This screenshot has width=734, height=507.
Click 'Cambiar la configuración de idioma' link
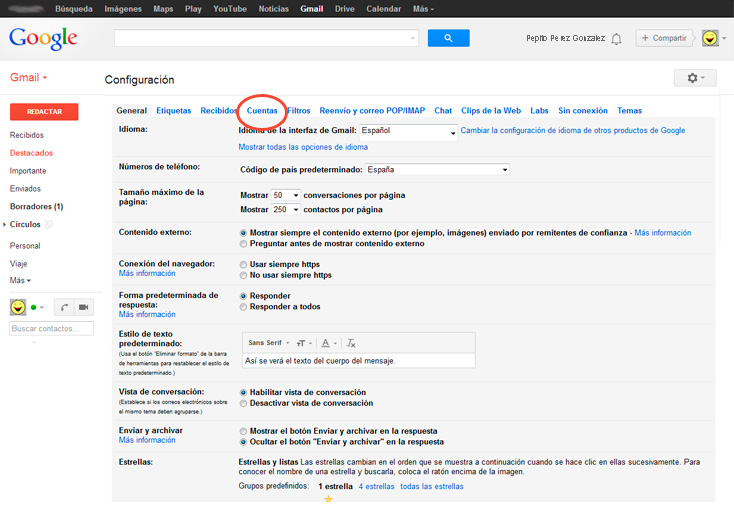click(x=573, y=130)
